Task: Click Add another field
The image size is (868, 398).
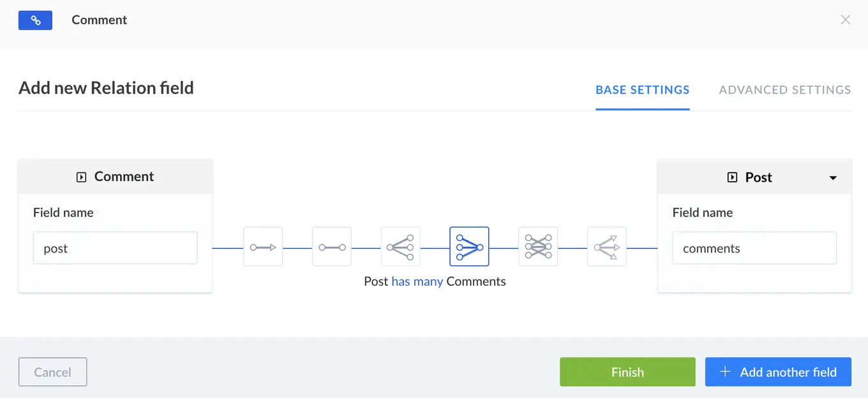Action: 778,372
